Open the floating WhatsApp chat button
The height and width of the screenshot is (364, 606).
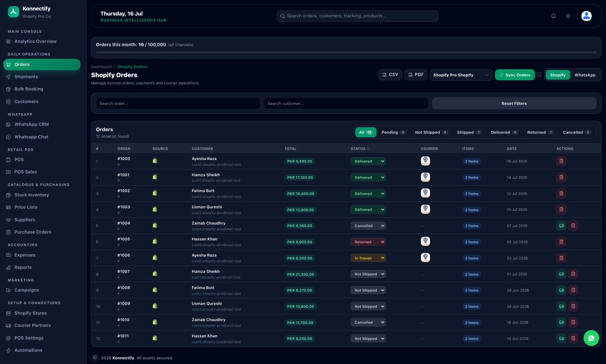click(x=591, y=338)
